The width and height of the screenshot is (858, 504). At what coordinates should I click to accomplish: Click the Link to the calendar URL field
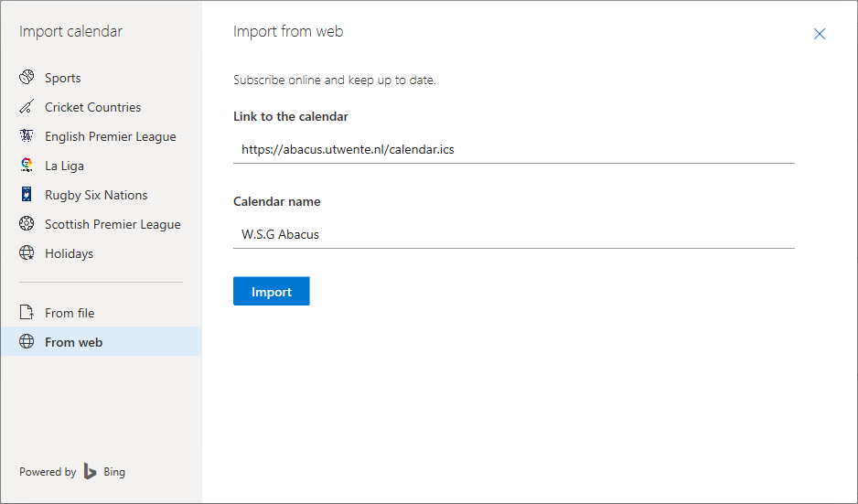[x=514, y=149]
